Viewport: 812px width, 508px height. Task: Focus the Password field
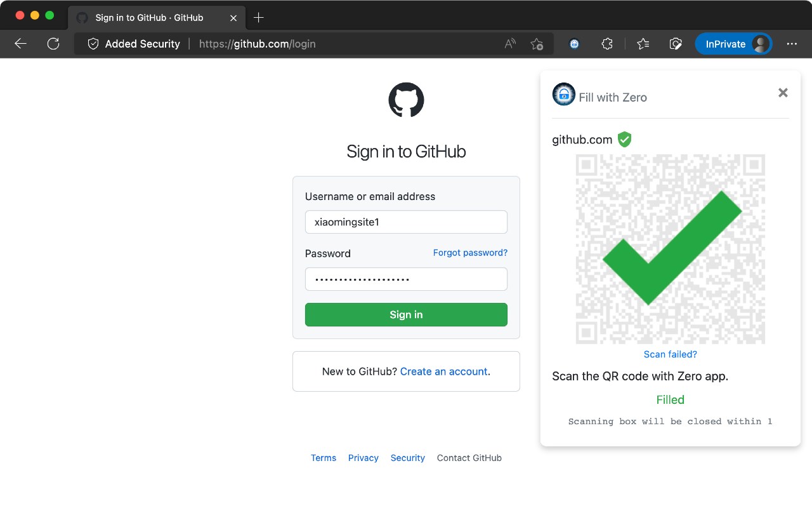pos(406,279)
